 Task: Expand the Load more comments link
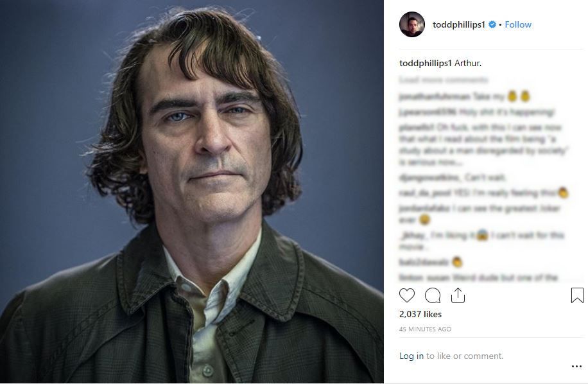coord(444,80)
